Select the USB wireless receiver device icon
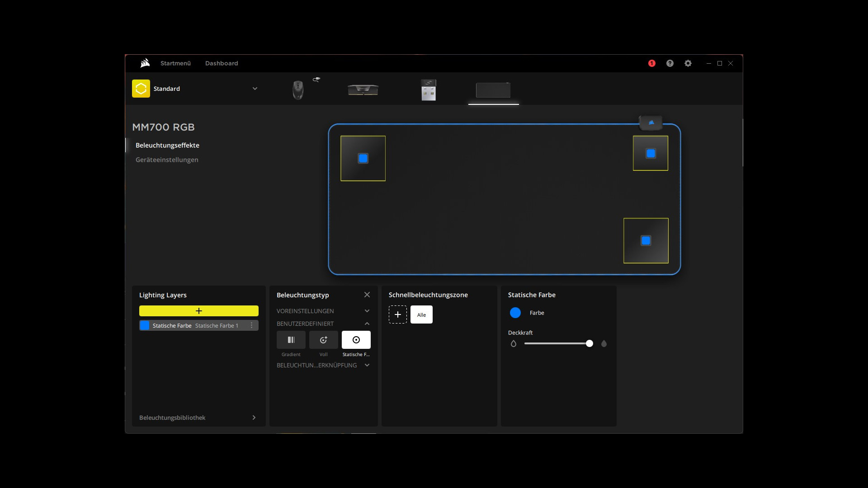Viewport: 868px width, 488px height. point(428,90)
